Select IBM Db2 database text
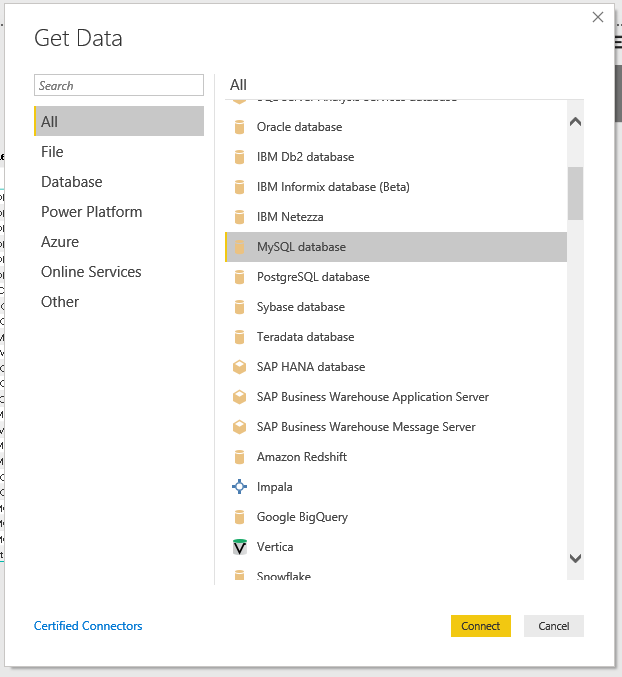The width and height of the screenshot is (622, 677). click(x=305, y=157)
